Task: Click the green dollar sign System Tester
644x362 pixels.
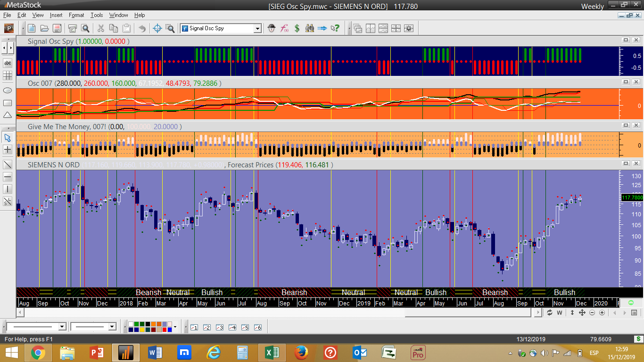Action: coord(297,28)
